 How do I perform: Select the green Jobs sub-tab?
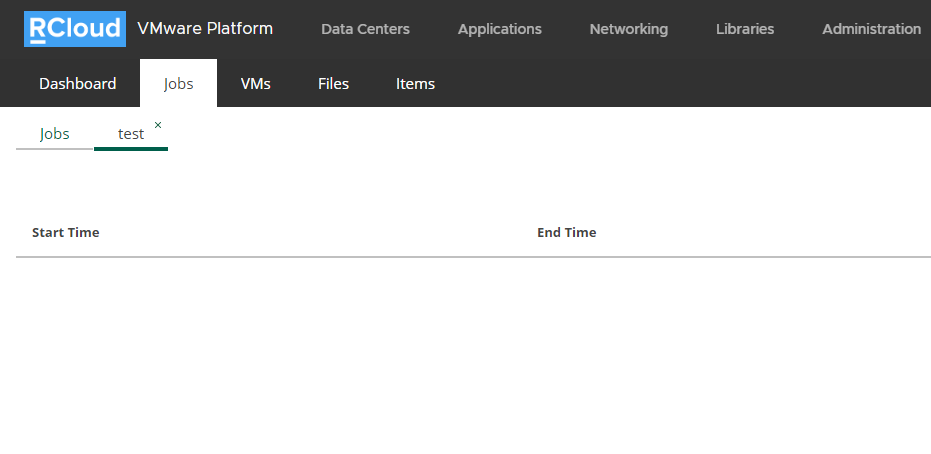(55, 134)
